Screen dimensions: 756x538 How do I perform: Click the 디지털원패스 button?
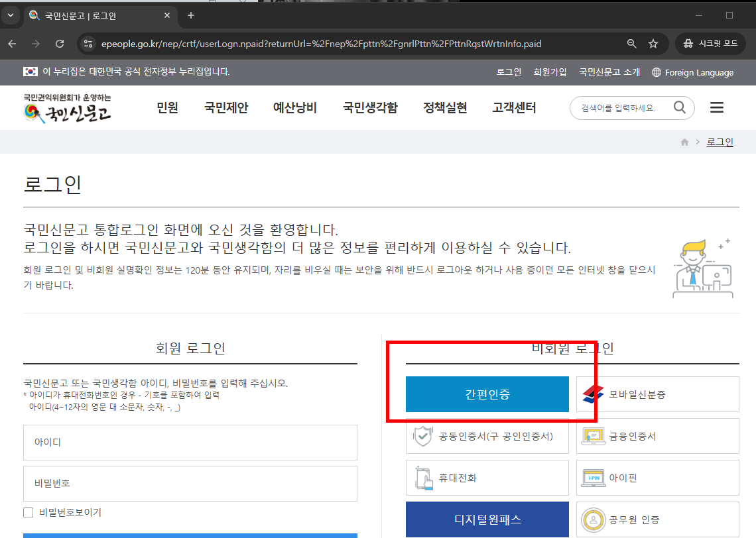pyautogui.click(x=487, y=519)
